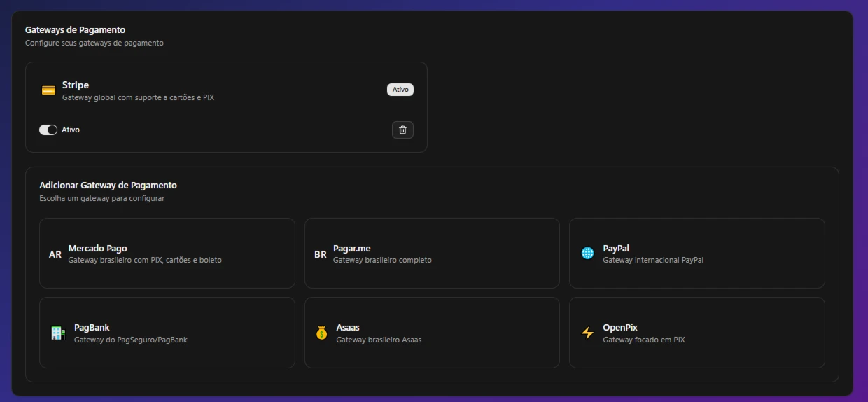Image resolution: width=868 pixels, height=402 pixels.
Task: Click 'Escolha um gateway para configurar' text
Action: (102, 198)
